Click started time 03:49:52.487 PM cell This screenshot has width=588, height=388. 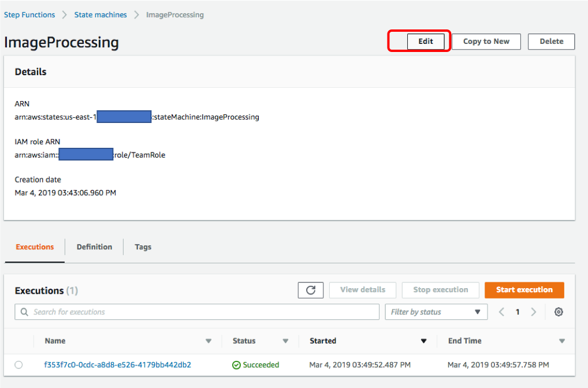click(360, 365)
